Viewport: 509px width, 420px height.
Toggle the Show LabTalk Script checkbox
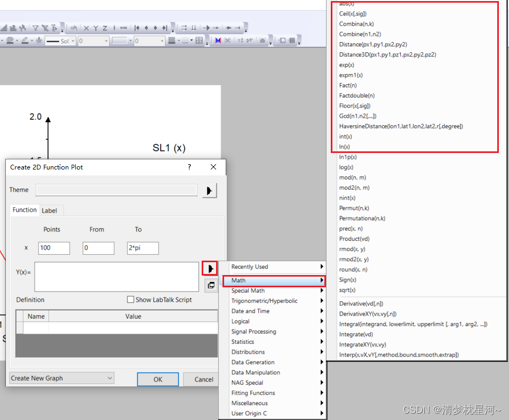pyautogui.click(x=131, y=300)
